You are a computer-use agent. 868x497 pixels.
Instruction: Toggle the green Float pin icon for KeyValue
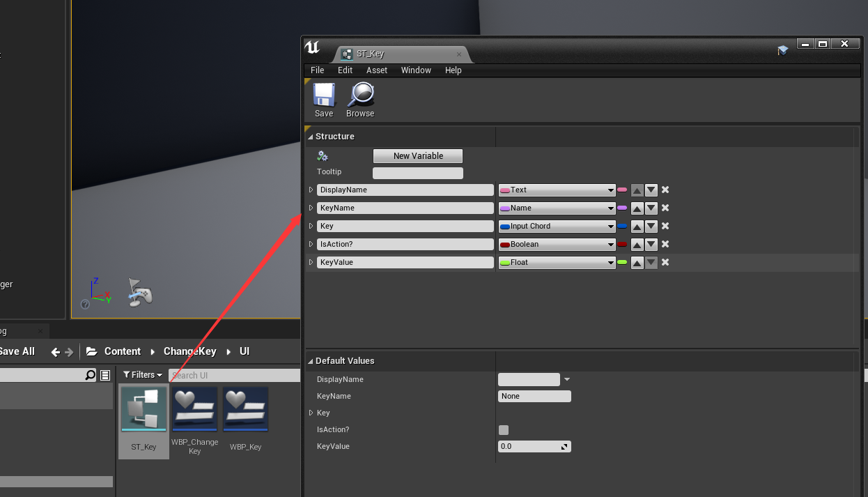622,262
